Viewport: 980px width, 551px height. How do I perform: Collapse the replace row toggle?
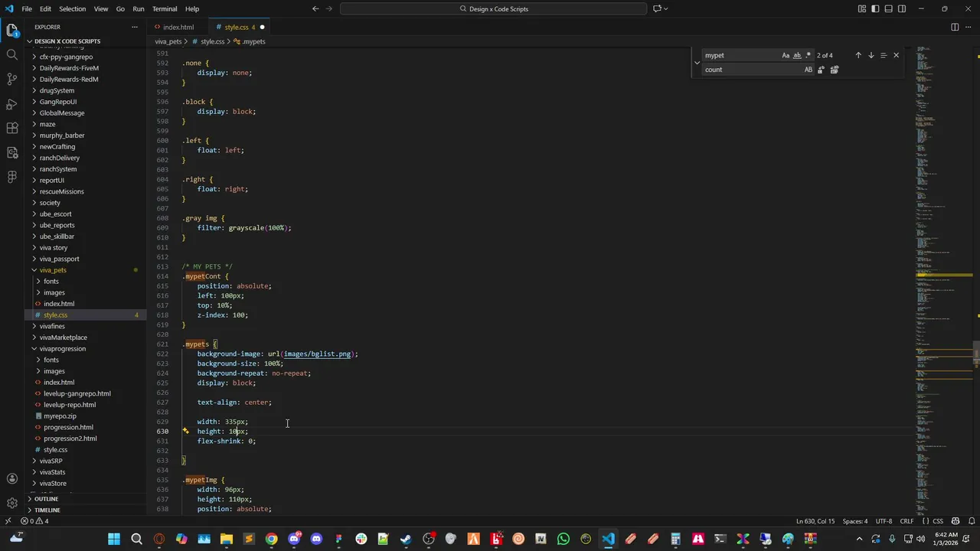tap(697, 63)
